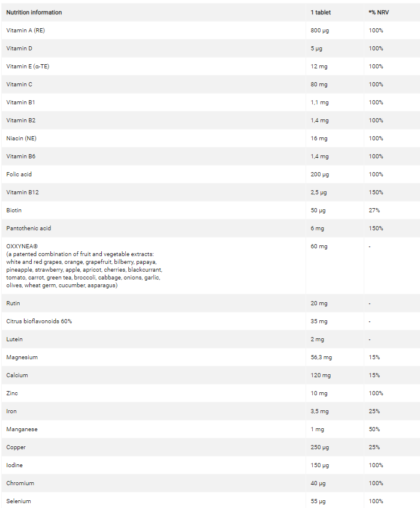The height and width of the screenshot is (508, 420).
Task: Select the Lutein row label
Action: (14, 339)
